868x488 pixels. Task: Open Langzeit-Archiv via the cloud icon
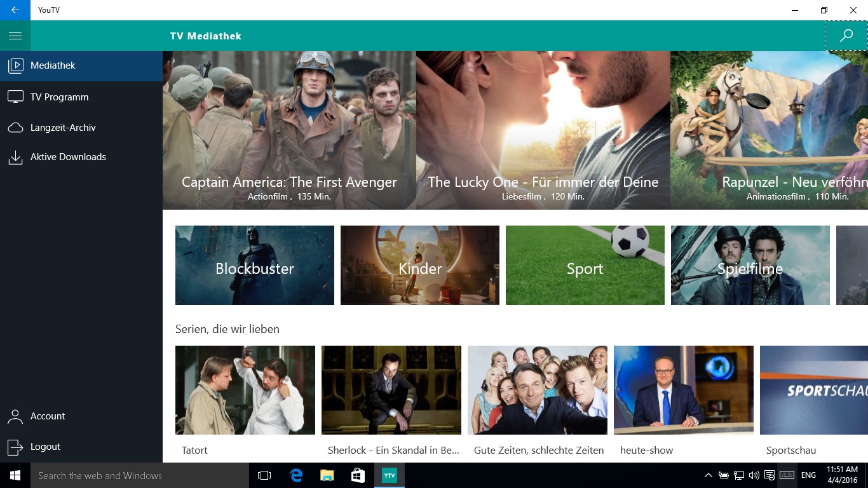[15, 127]
